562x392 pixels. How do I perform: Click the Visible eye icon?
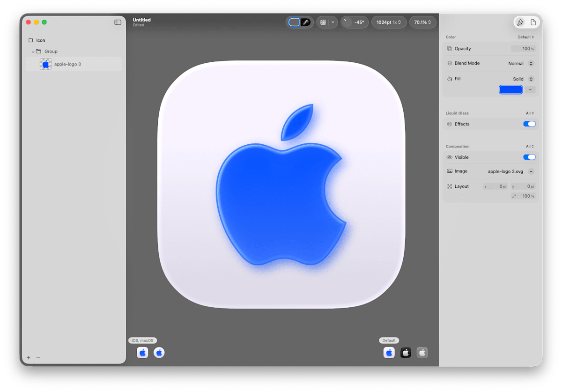click(450, 157)
